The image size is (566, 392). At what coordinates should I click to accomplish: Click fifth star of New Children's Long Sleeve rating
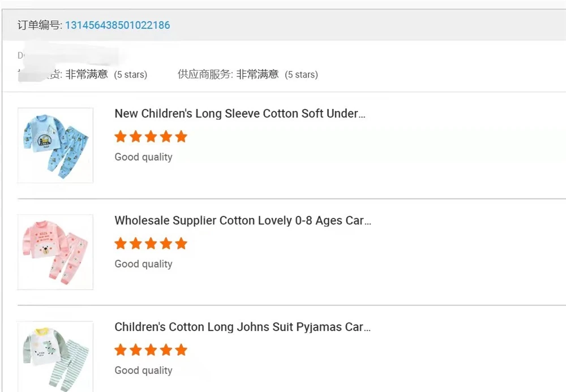point(181,136)
